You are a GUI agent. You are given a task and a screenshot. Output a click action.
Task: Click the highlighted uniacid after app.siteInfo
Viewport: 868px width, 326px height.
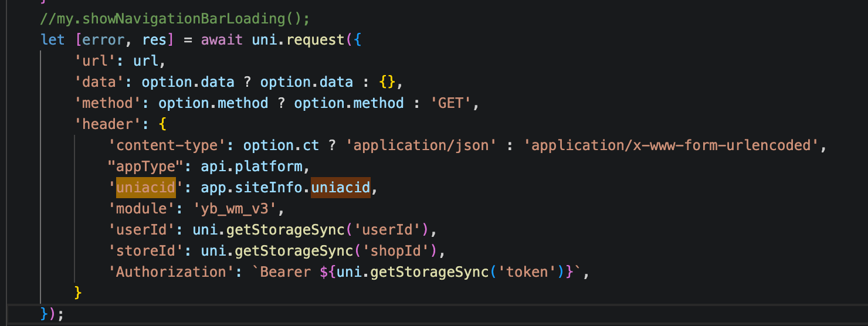pos(341,188)
